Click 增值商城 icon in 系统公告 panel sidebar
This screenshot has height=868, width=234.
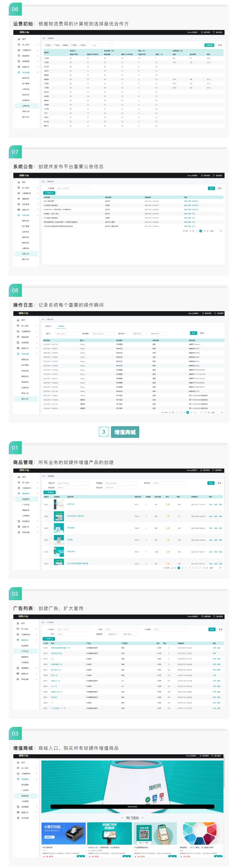pyautogui.click(x=19, y=199)
